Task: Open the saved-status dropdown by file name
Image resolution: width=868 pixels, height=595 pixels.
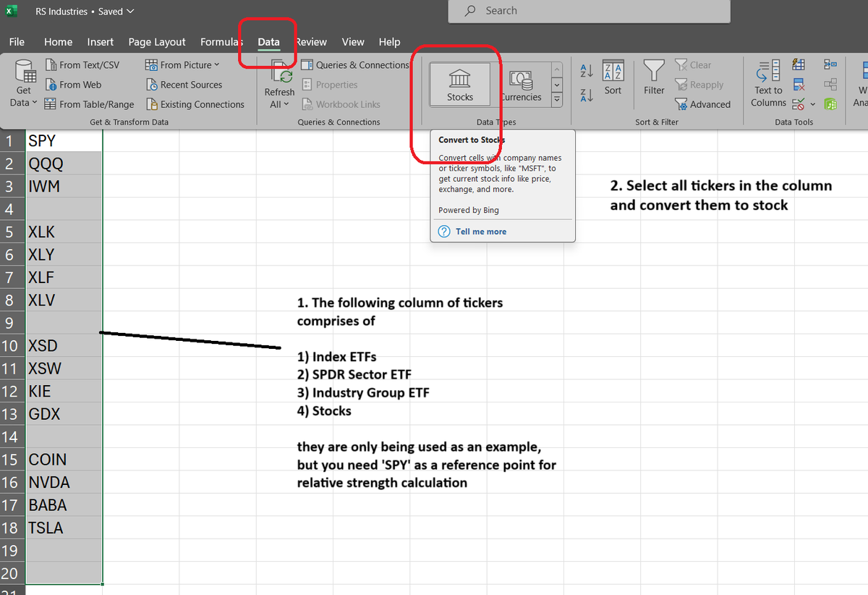Action: (x=129, y=12)
